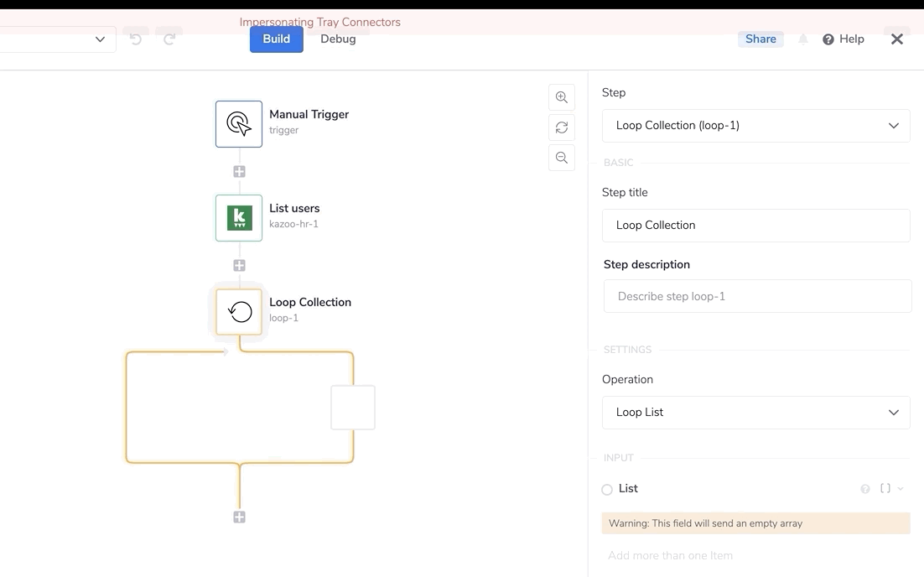This screenshot has width=924, height=577.
Task: Switch to the Debug tab
Action: click(x=338, y=39)
